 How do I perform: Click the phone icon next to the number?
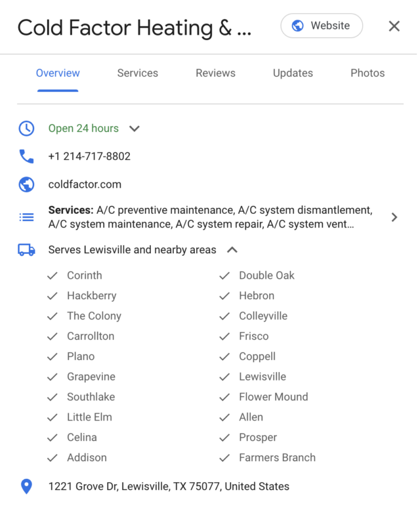(26, 157)
